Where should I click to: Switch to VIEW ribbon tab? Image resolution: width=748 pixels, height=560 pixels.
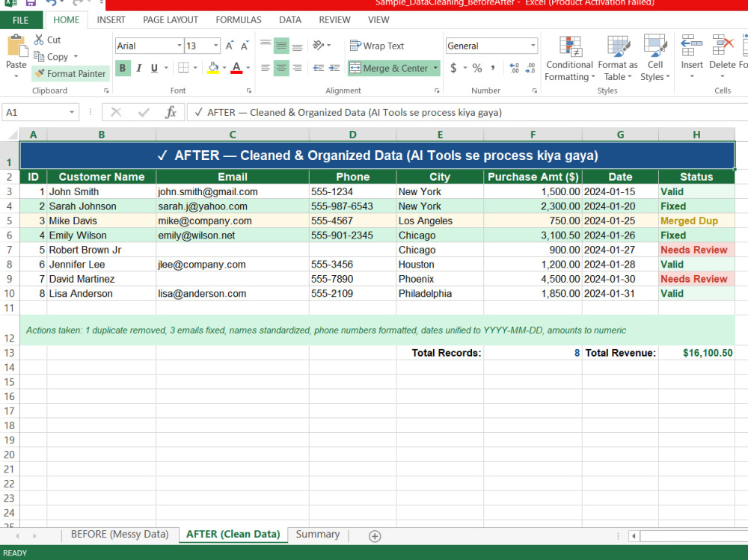click(x=378, y=20)
